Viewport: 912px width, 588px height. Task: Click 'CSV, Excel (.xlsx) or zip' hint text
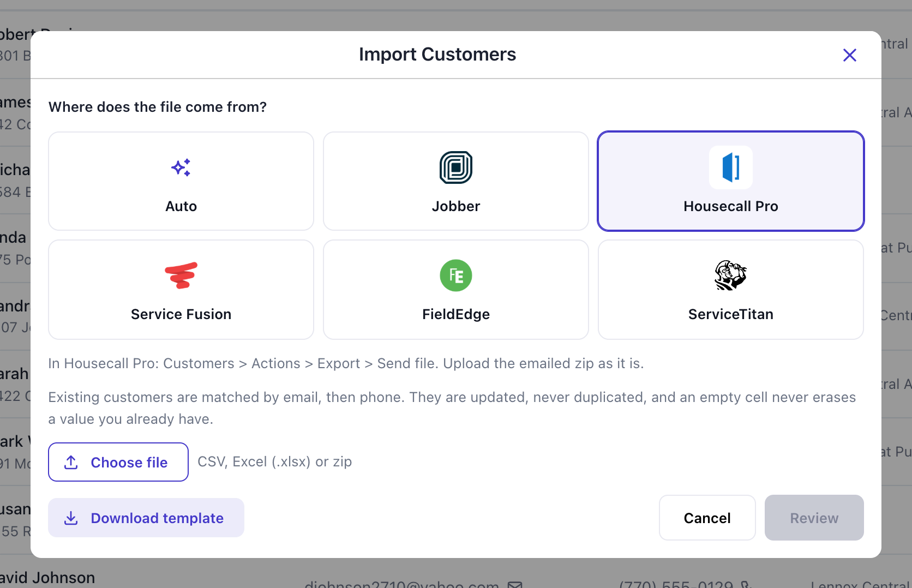tap(275, 461)
